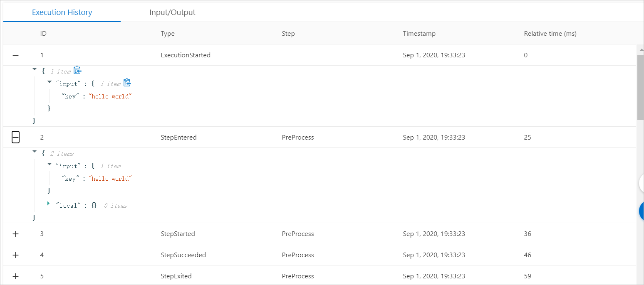Click the ID column header
Screen dimensions: 644x285
tap(43, 33)
